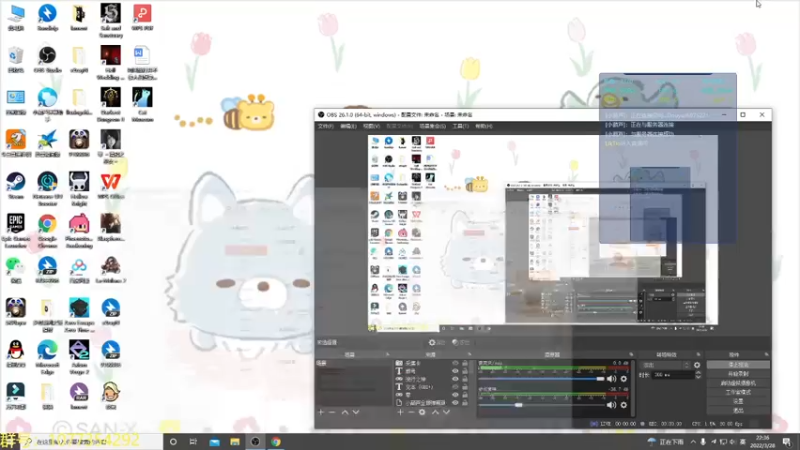Open the Salt and Sanctuary desktop icon

(111, 20)
